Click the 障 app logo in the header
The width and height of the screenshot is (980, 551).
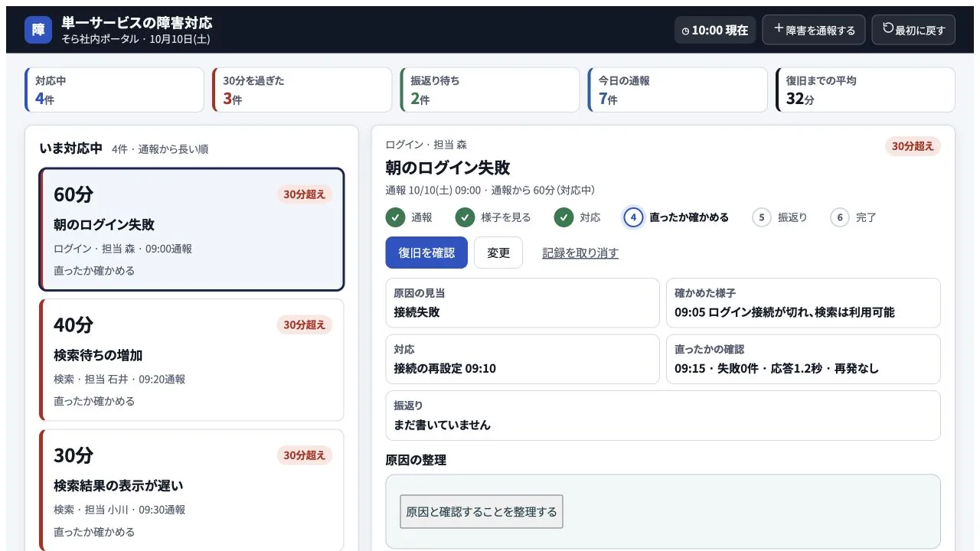tap(38, 30)
